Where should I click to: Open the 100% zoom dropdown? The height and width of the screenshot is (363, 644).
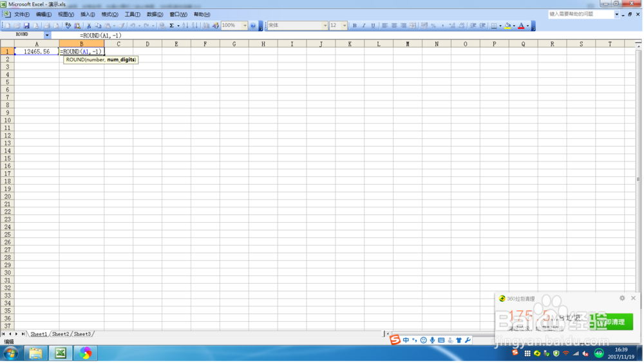245,26
